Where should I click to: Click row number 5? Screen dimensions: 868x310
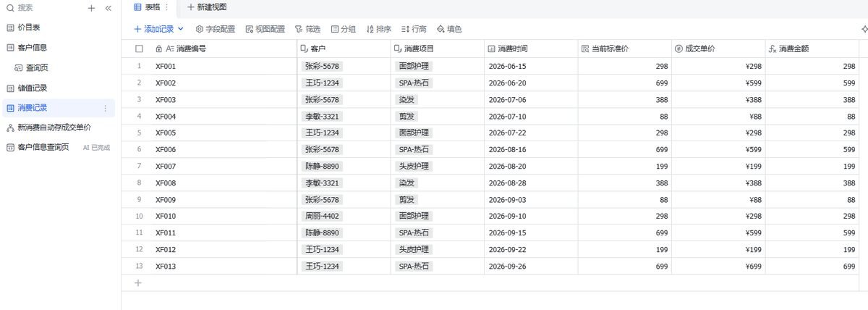[139, 133]
